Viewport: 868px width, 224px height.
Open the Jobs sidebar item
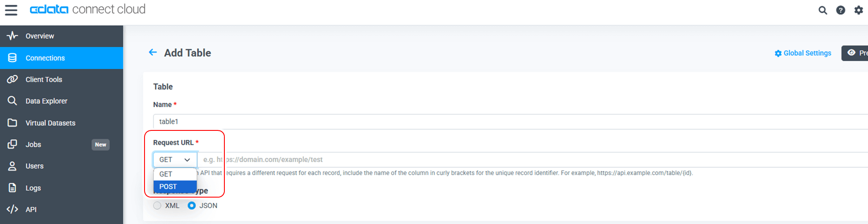(x=33, y=144)
